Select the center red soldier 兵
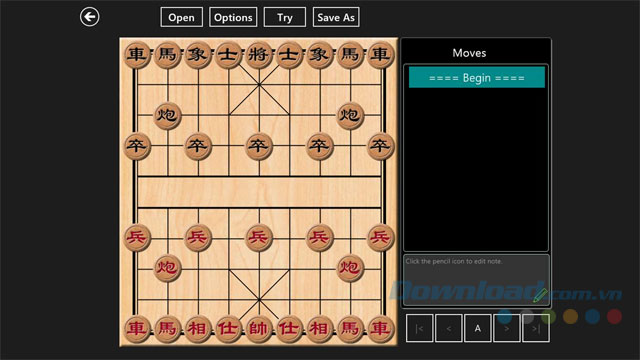 point(259,237)
